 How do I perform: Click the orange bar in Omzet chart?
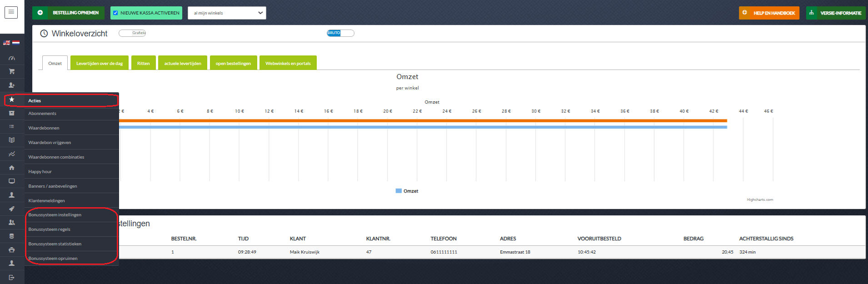(x=423, y=120)
